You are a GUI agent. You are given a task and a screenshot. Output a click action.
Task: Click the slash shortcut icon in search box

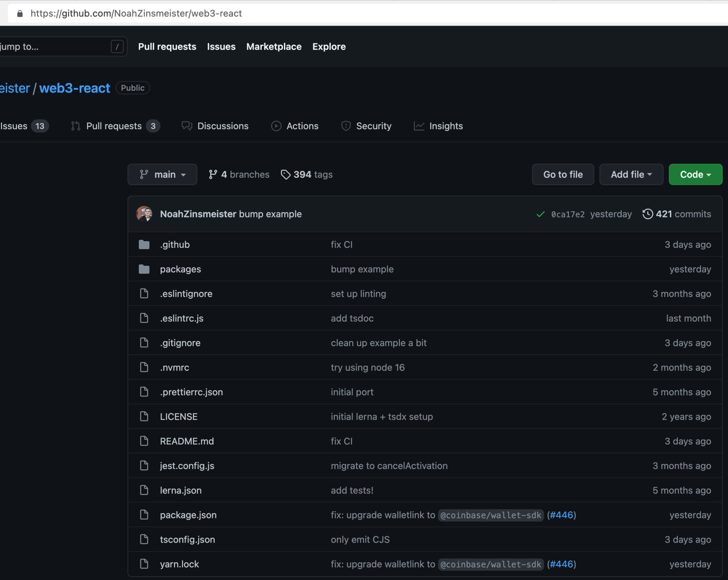tap(117, 46)
